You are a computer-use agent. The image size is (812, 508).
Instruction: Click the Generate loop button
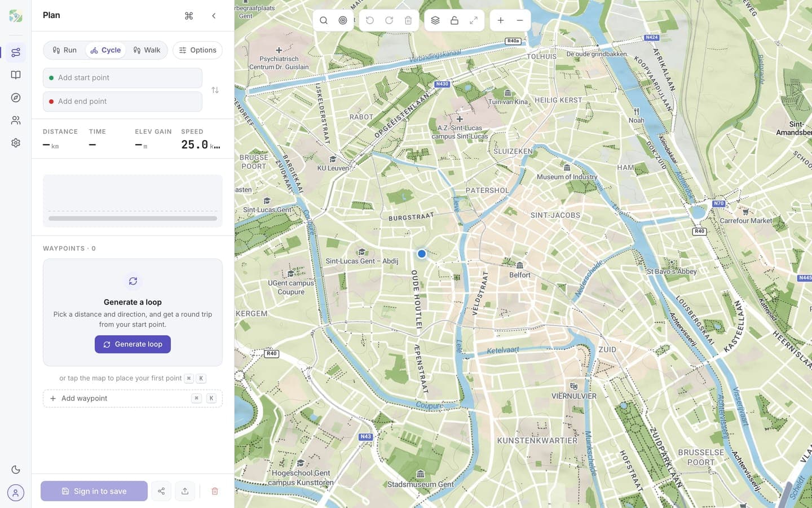[133, 344]
